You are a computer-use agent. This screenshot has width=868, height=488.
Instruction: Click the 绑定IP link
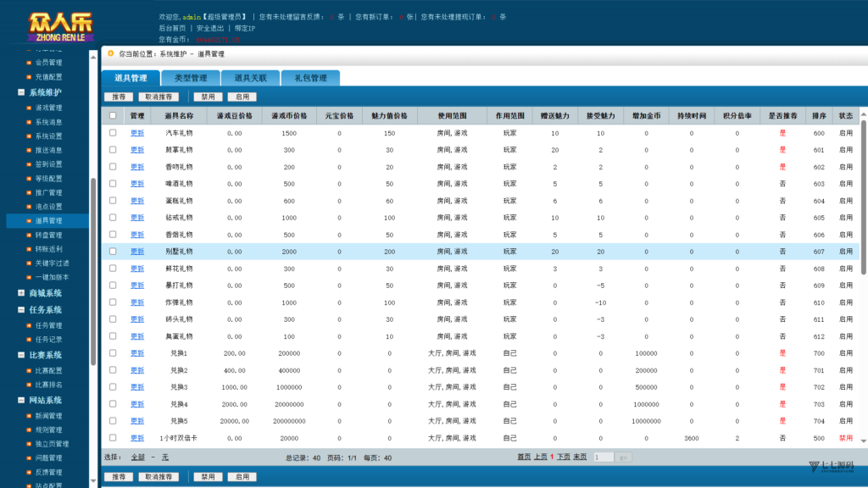pos(245,28)
